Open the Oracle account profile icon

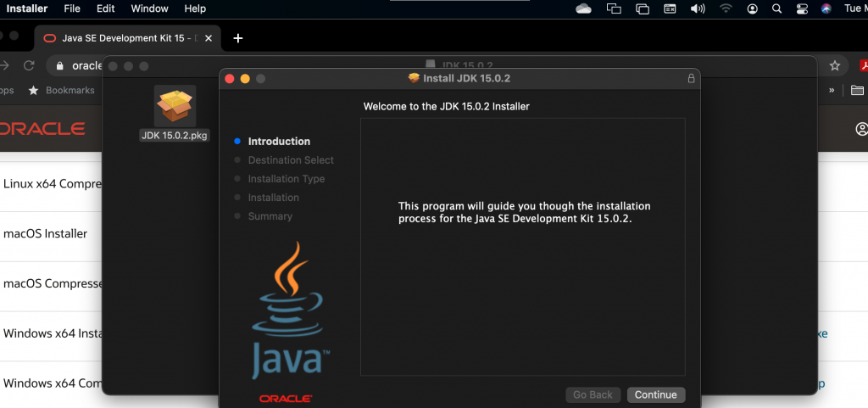[x=862, y=129]
